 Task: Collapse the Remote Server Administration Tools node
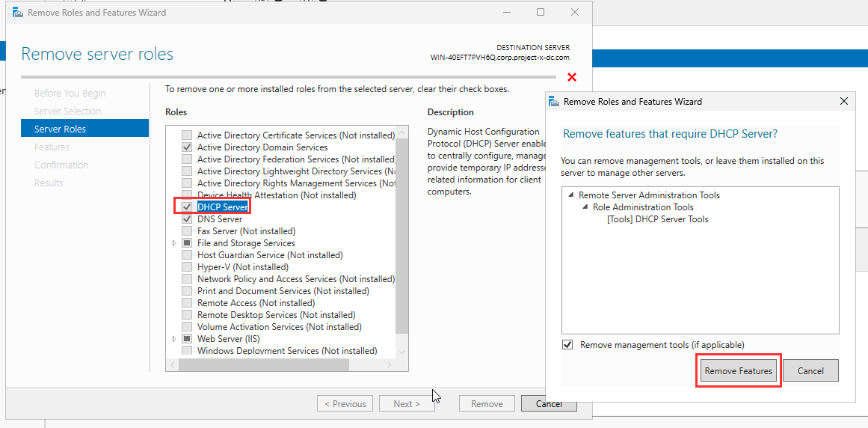571,195
